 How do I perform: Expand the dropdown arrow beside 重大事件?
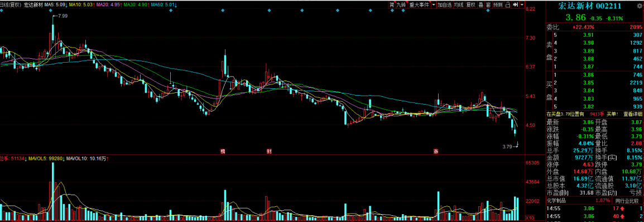pyautogui.click(x=433, y=5)
